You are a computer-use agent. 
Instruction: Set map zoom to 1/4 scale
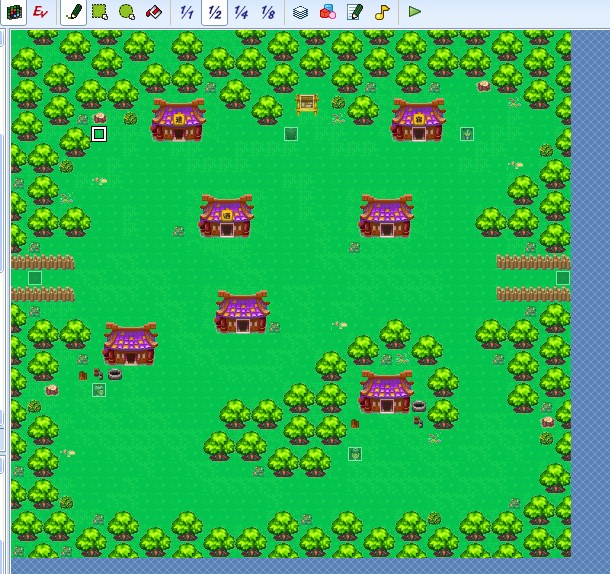pyautogui.click(x=241, y=12)
